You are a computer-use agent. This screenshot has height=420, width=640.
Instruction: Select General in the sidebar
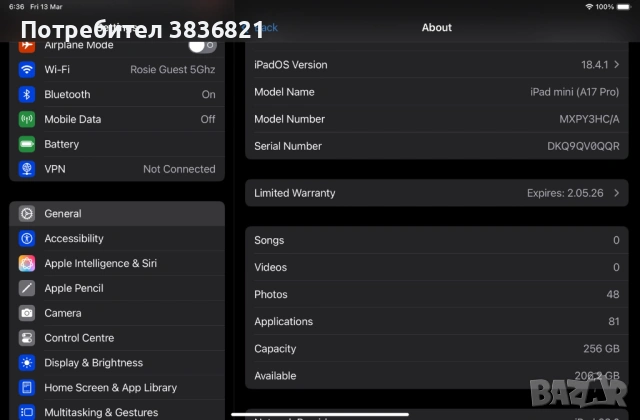pyautogui.click(x=117, y=213)
